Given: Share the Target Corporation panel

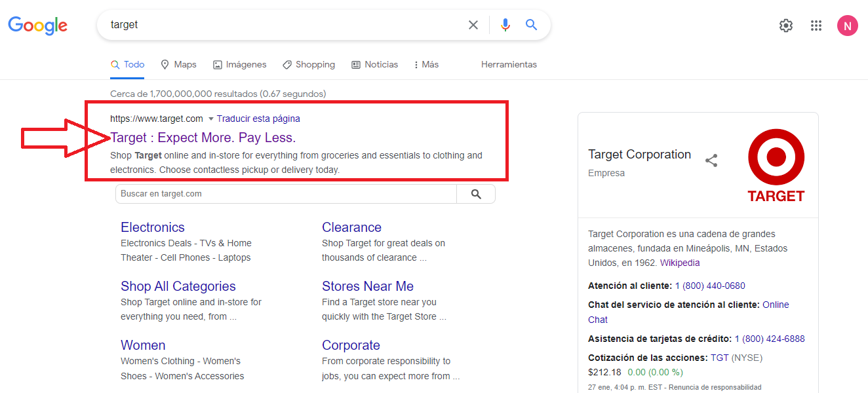Looking at the screenshot, I should tap(711, 160).
